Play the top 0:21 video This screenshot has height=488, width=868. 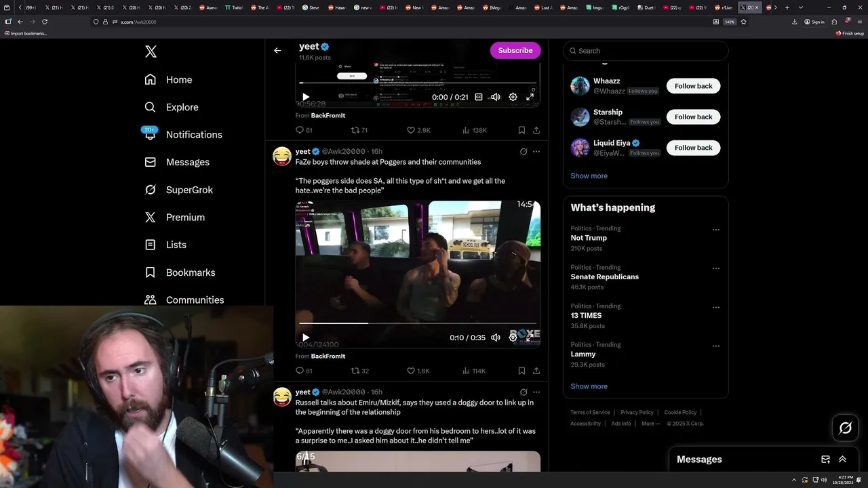(306, 97)
